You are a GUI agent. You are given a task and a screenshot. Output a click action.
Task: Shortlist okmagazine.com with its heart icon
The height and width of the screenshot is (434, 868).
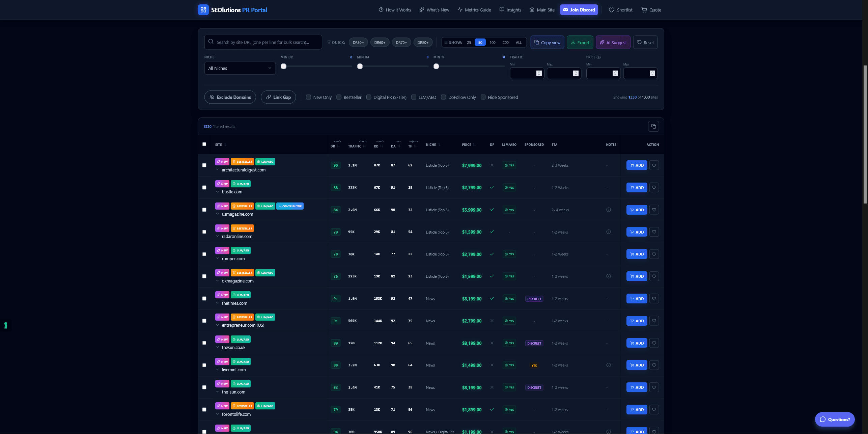click(654, 276)
